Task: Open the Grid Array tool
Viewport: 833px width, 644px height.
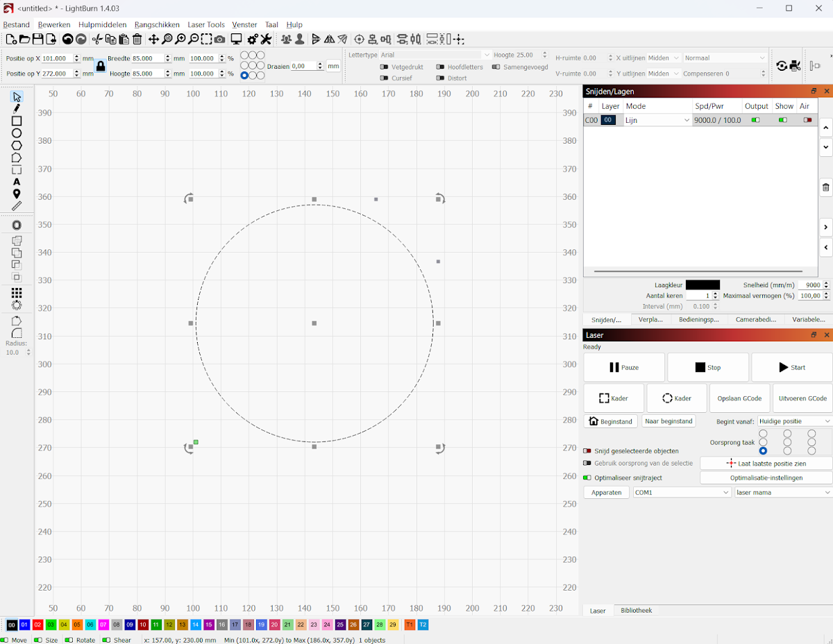Action: [x=17, y=293]
